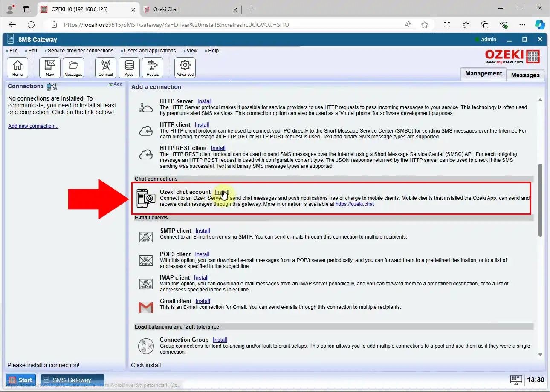Click the Connect antenna toolbar icon
The height and width of the screenshot is (392, 550).
[106, 68]
